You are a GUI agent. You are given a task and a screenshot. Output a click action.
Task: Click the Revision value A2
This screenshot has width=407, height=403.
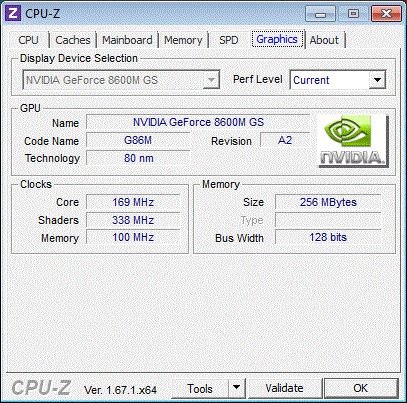point(285,140)
